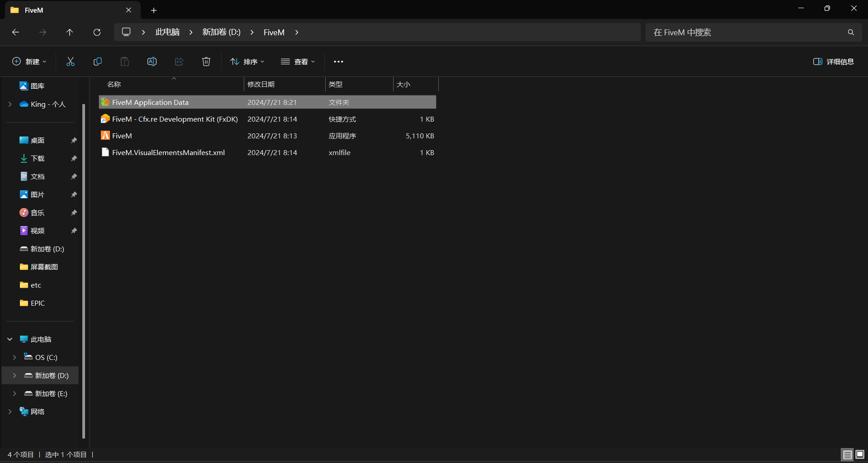Click the Rename icon in toolbar
This screenshot has width=868, height=463.
pos(152,61)
